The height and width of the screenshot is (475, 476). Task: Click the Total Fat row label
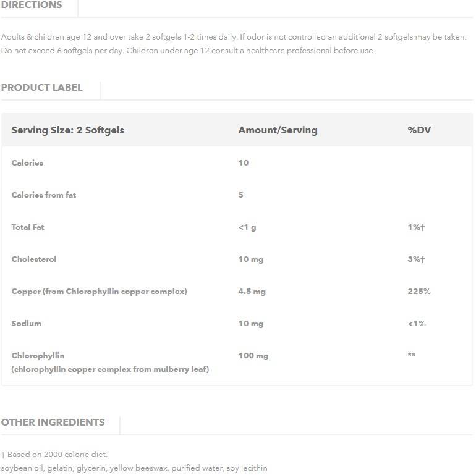pos(28,227)
